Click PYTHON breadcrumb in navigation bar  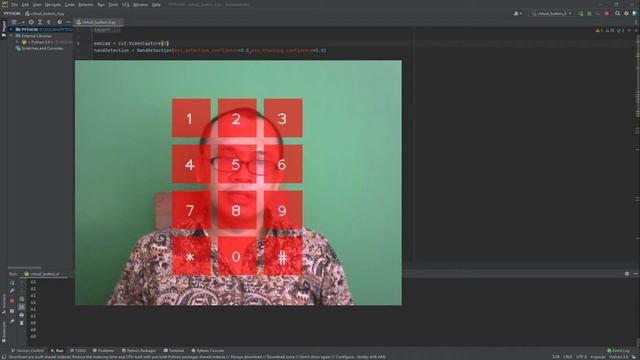click(12, 13)
